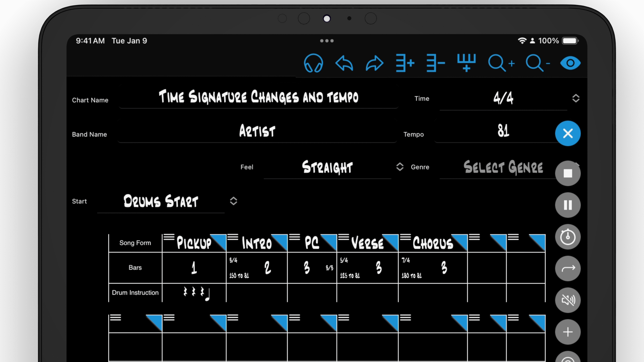
Task: Open the Time signature dropdown
Action: [576, 98]
